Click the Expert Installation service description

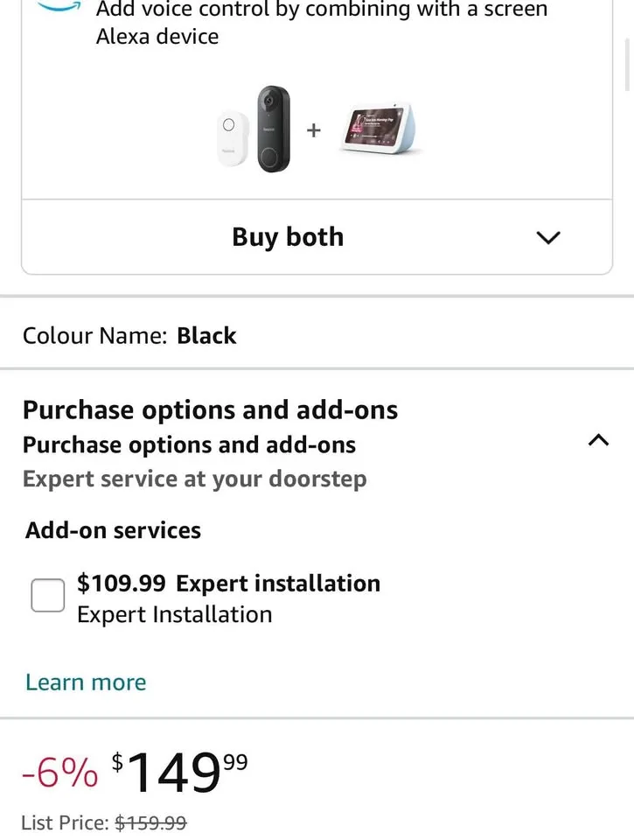(174, 614)
